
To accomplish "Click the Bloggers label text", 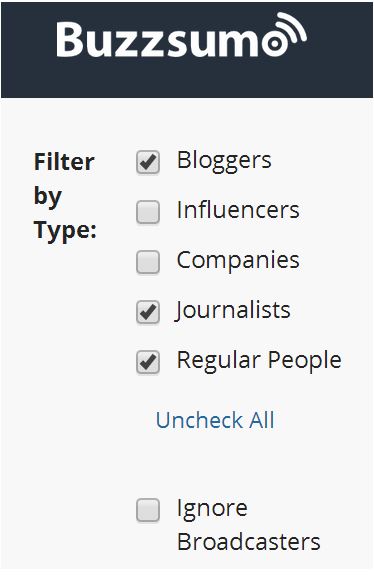I will pyautogui.click(x=224, y=161).
